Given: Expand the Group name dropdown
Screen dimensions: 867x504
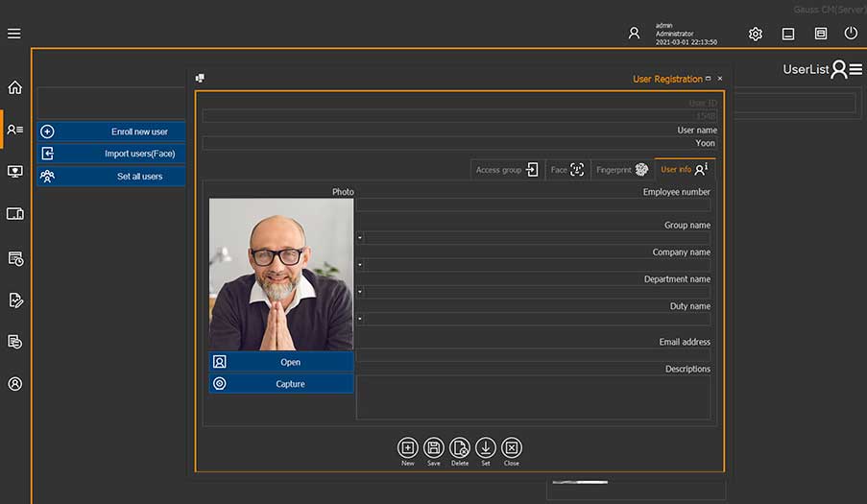Looking at the screenshot, I should point(360,238).
